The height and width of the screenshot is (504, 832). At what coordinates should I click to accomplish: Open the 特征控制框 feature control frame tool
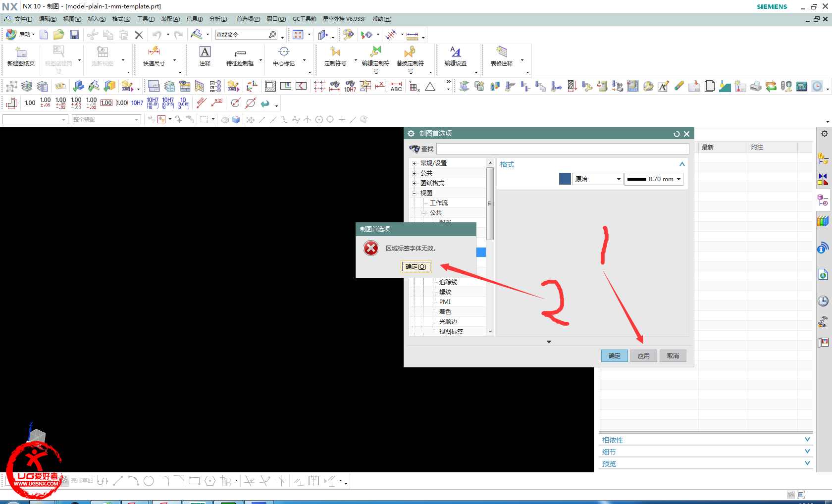(240, 56)
